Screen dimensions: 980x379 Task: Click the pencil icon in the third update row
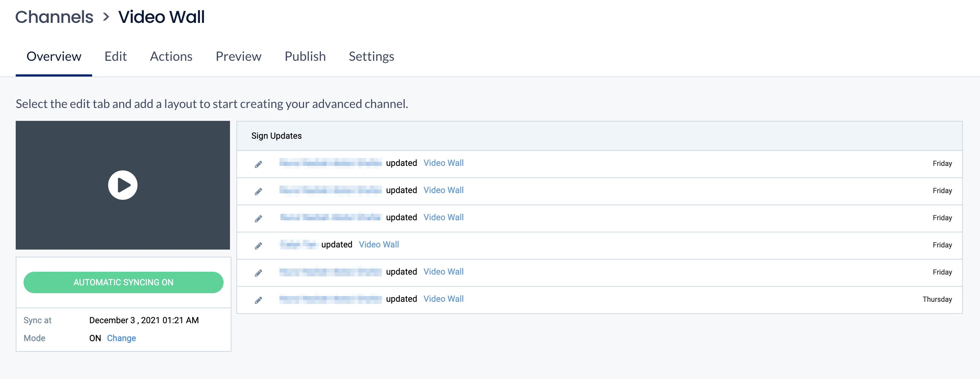(258, 218)
